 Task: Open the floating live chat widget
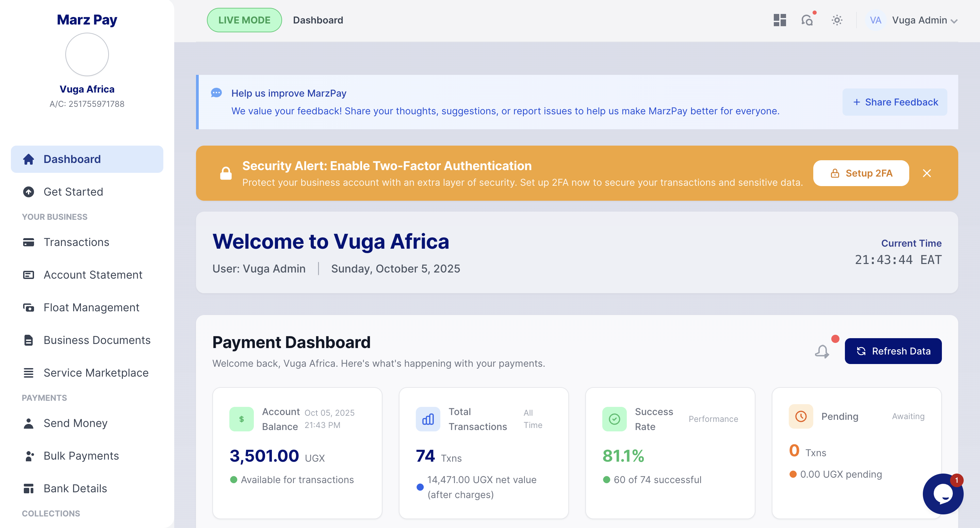pyautogui.click(x=943, y=494)
